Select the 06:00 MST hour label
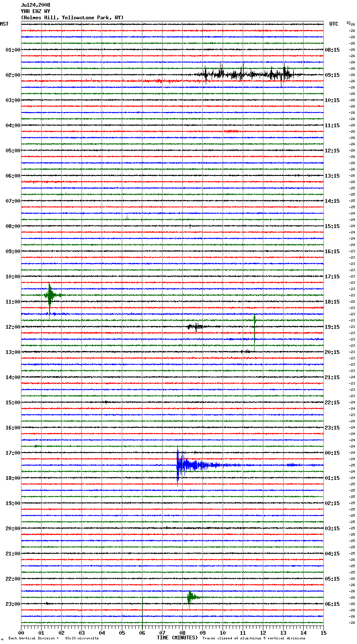This screenshot has width=357, height=644. click(13, 176)
